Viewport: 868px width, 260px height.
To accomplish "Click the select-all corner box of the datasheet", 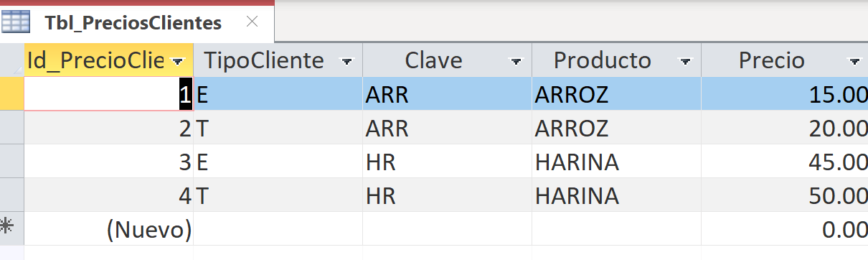I will pos(11,60).
